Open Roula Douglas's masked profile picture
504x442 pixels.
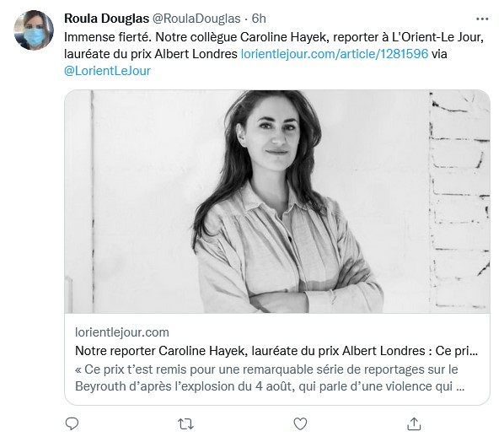pyautogui.click(x=34, y=30)
